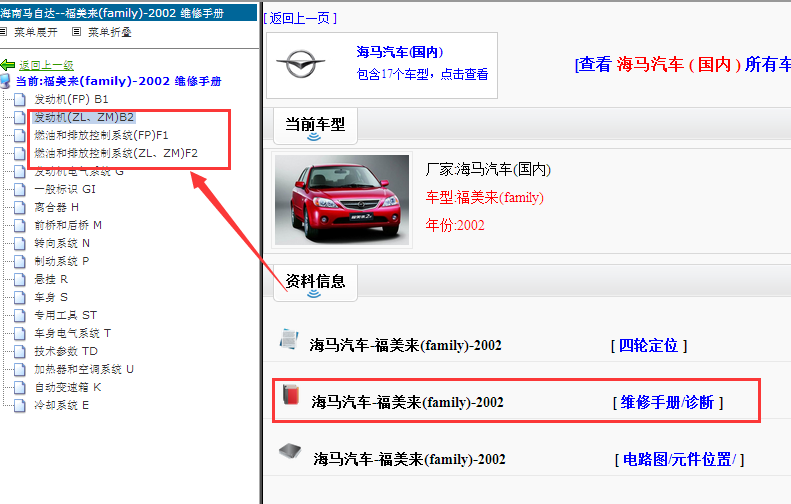Select 转向系统 N entry
This screenshot has width=791, height=504.
click(x=62, y=243)
